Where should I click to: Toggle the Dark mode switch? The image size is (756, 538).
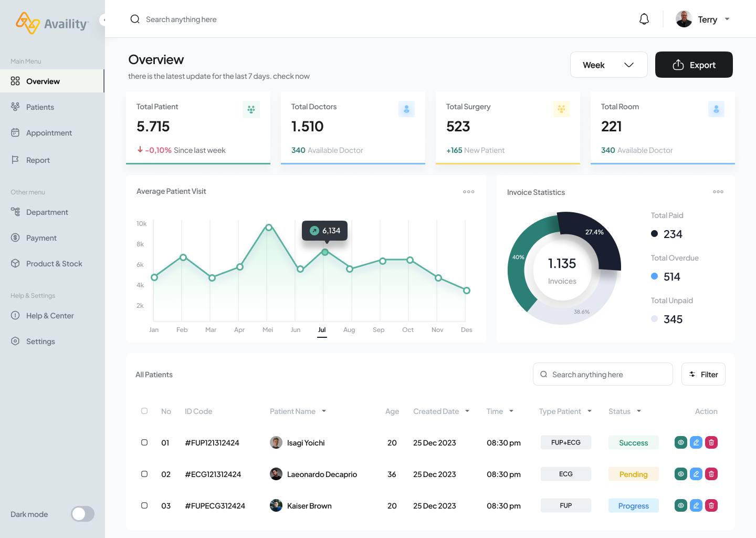[83, 514]
